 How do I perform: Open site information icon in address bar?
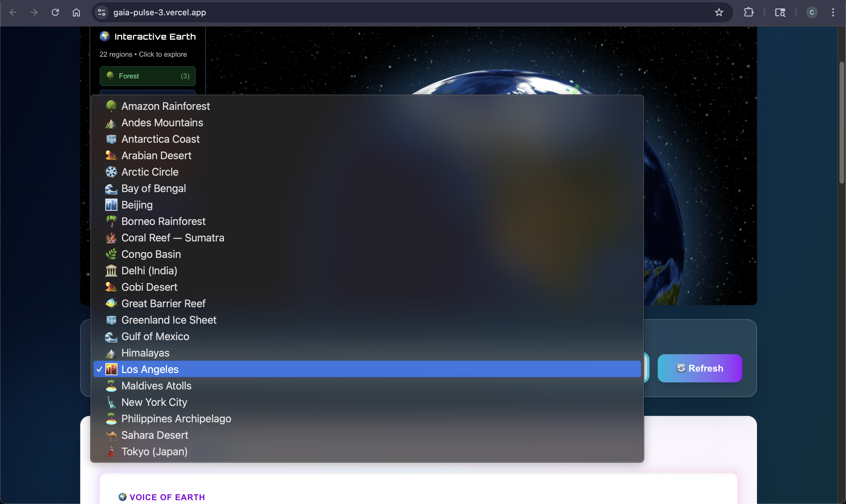[102, 13]
